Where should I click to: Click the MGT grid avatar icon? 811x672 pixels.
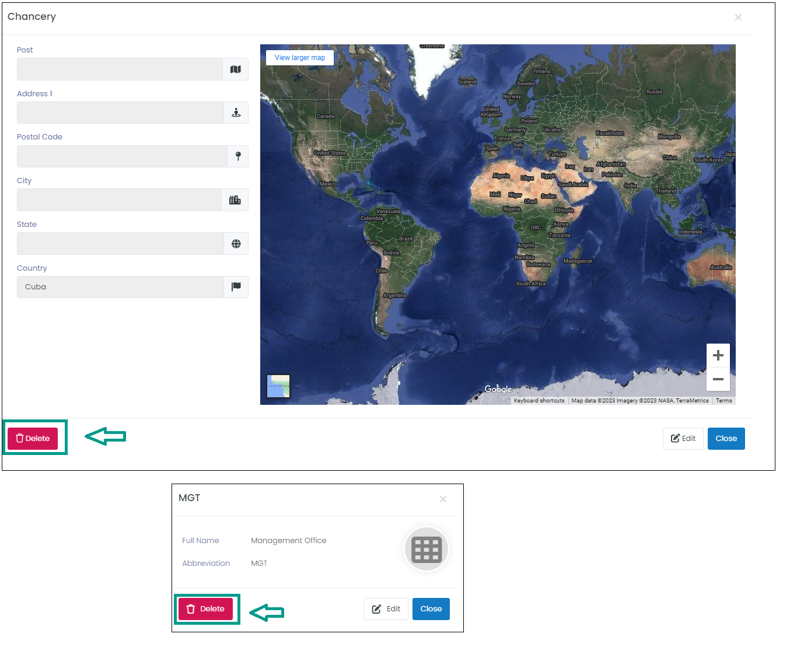427,549
